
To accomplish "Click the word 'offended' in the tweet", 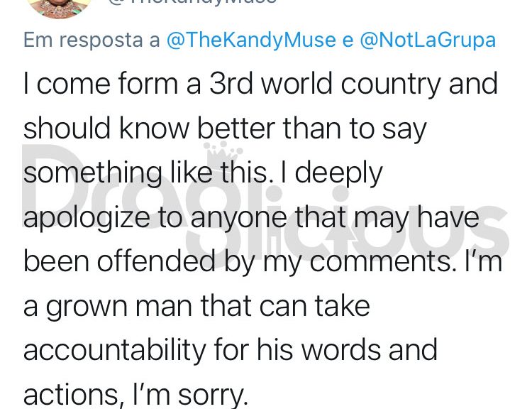I will coord(157,261).
